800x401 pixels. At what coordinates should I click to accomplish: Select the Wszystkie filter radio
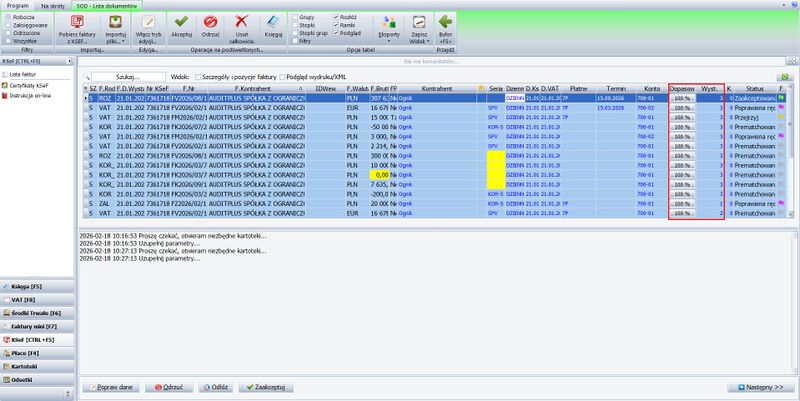click(x=8, y=41)
